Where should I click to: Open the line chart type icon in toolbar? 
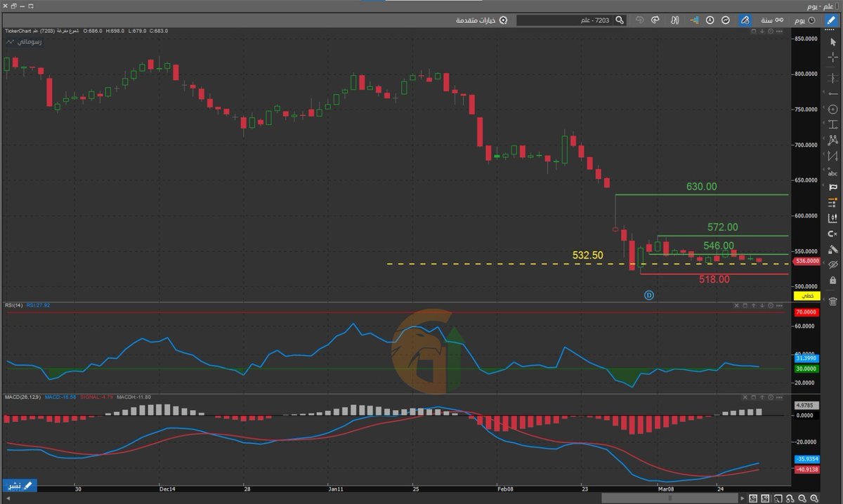(726, 20)
